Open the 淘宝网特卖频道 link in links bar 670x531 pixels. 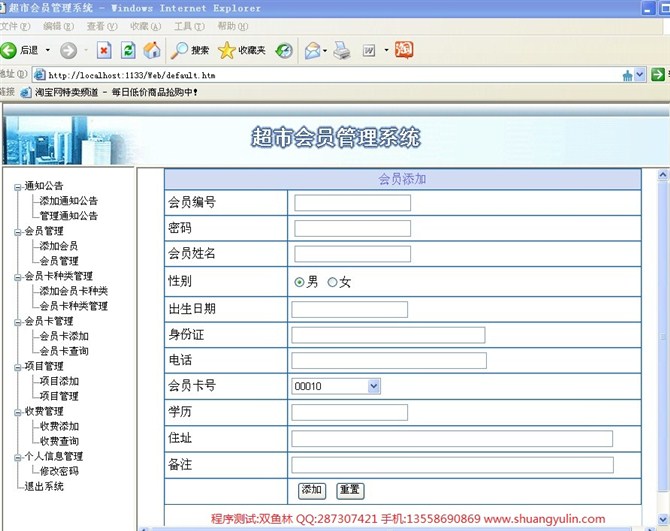(x=116, y=92)
